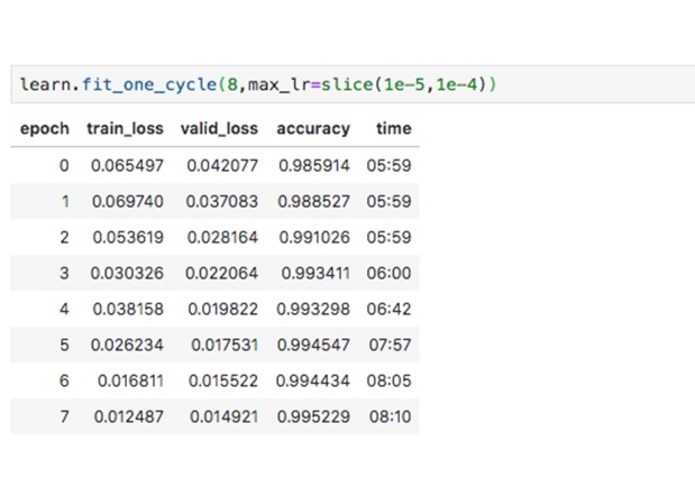Click train_loss value 0.030326
The image size is (695, 494).
pos(127,273)
